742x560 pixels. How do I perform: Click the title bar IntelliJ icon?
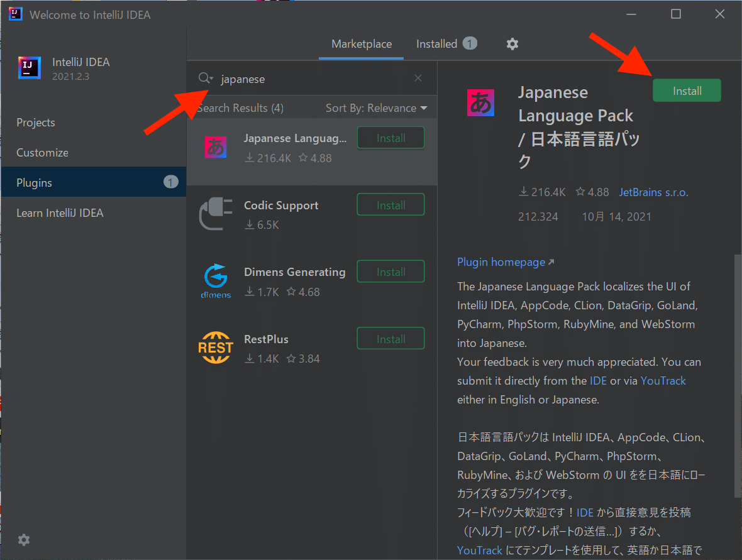[15, 14]
